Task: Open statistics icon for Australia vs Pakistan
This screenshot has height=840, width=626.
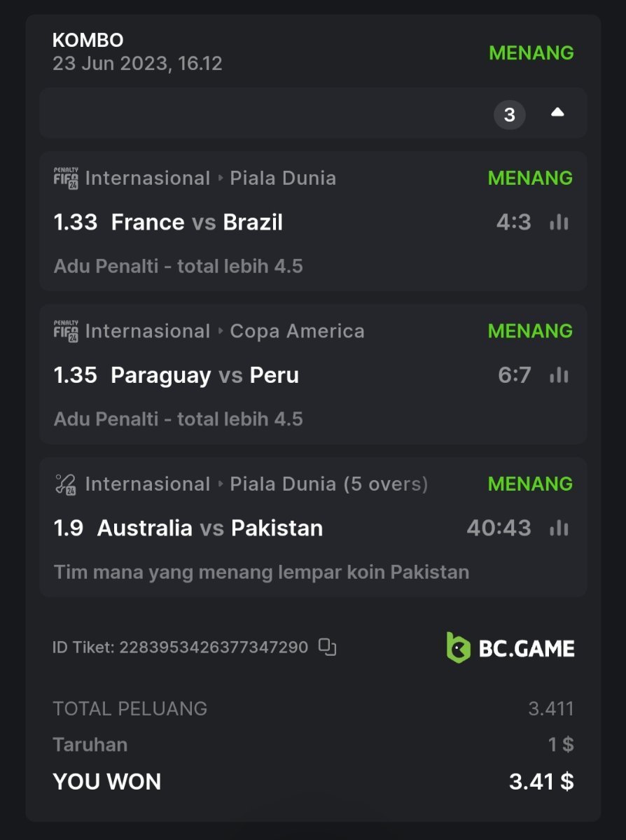Action: 559,528
